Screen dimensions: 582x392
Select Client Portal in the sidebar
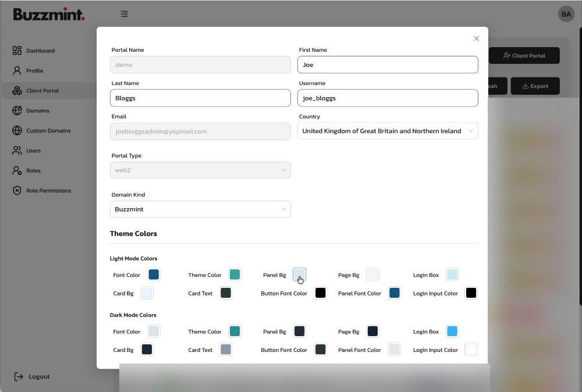42,91
